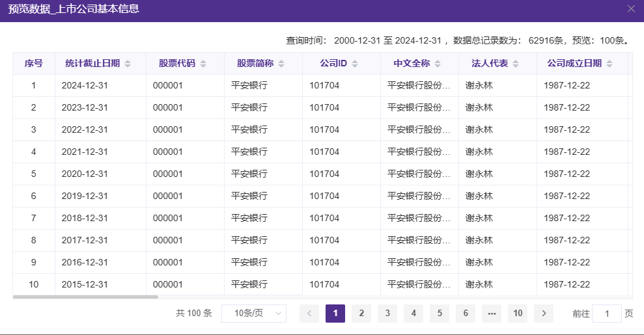Go to previous page arrow
This screenshot has width=644, height=335.
[x=309, y=314]
